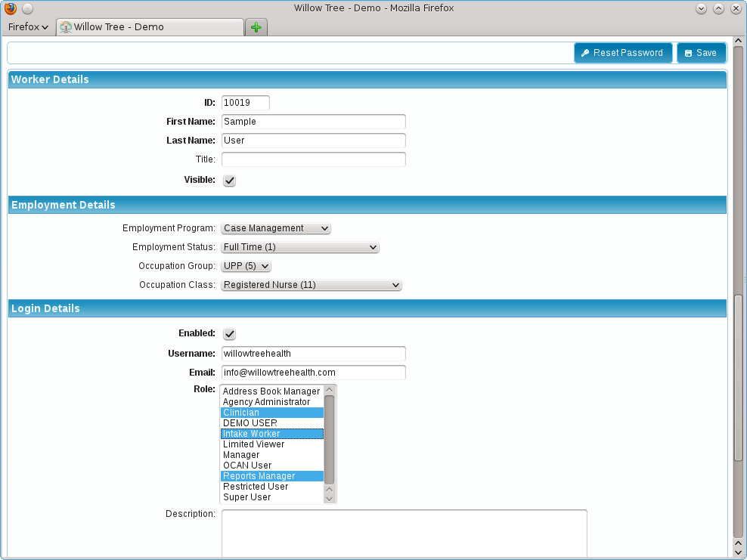Image resolution: width=747 pixels, height=560 pixels.
Task: Click the empty Title field
Action: click(314, 159)
